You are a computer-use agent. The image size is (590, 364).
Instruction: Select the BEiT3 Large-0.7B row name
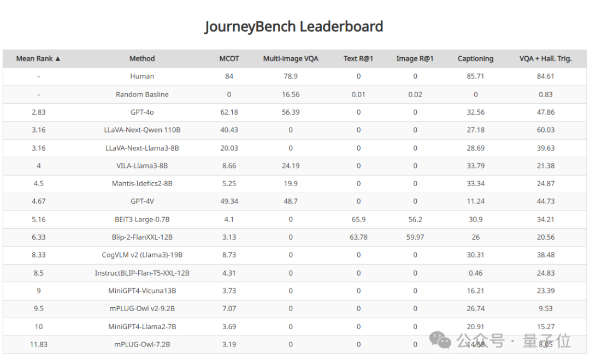click(142, 219)
